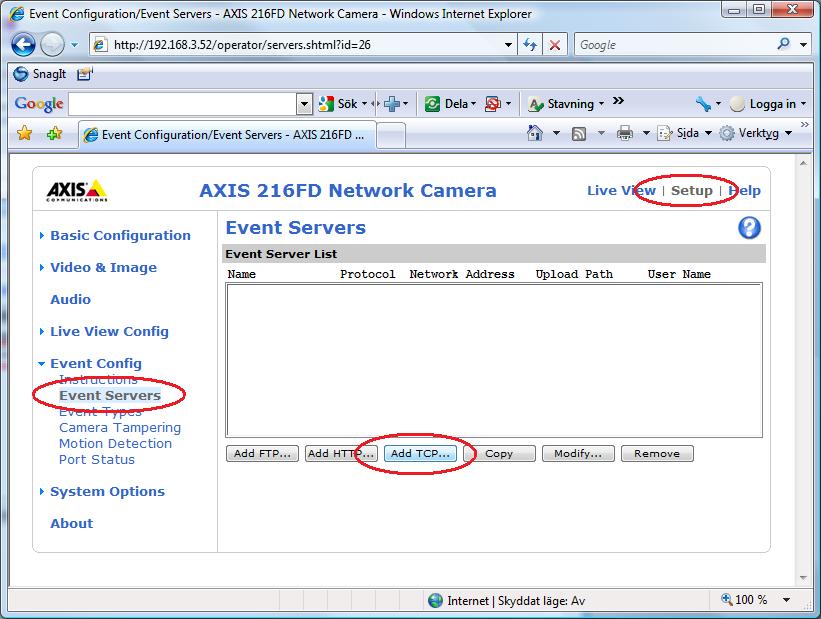The height and width of the screenshot is (619, 821).
Task: Open the Sida page menu
Action: click(x=684, y=133)
